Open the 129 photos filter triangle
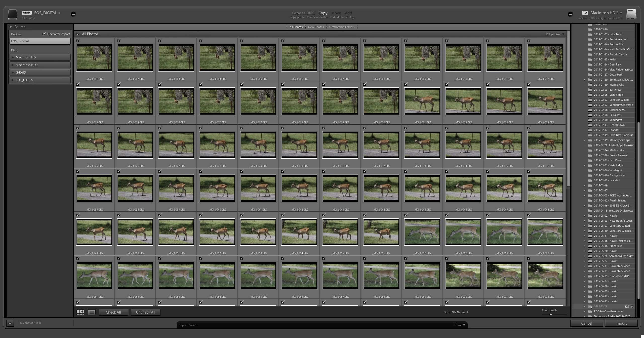Screen dimensions: 644x338 (x=563, y=34)
